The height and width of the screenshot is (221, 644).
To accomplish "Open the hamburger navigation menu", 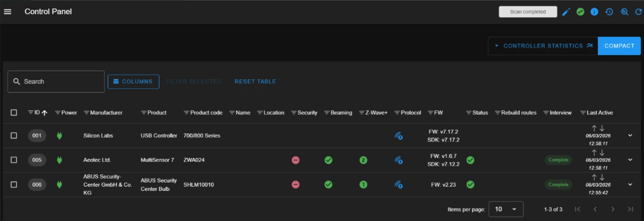I will click(8, 12).
